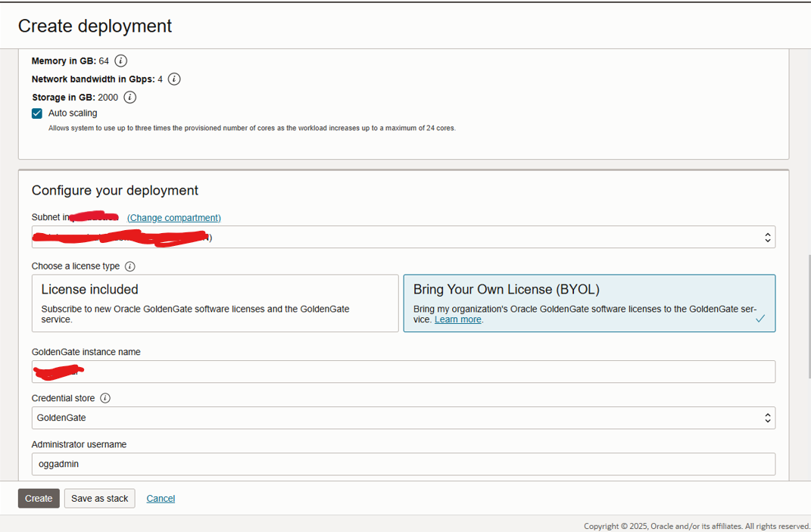Viewport: 811px width, 532px height.
Task: Click the Create deployment page title
Action: [x=95, y=26]
